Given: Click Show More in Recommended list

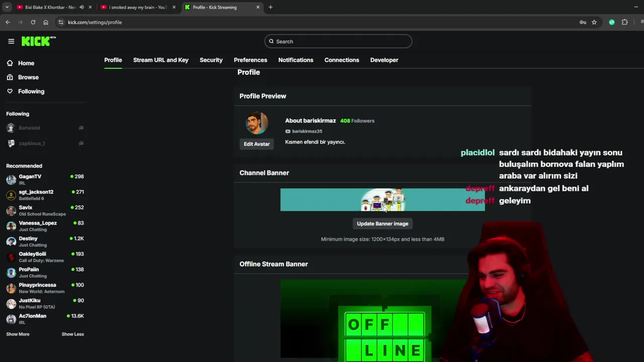Looking at the screenshot, I should pos(18,334).
